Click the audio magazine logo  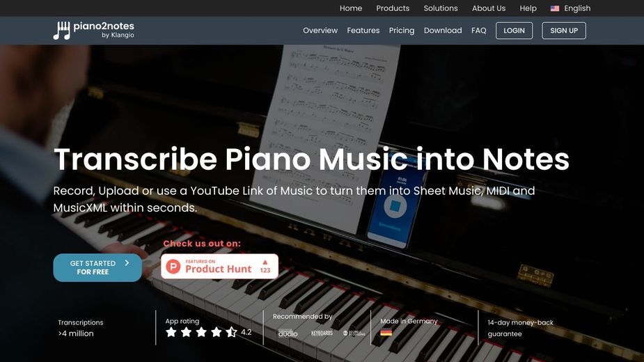[288, 333]
